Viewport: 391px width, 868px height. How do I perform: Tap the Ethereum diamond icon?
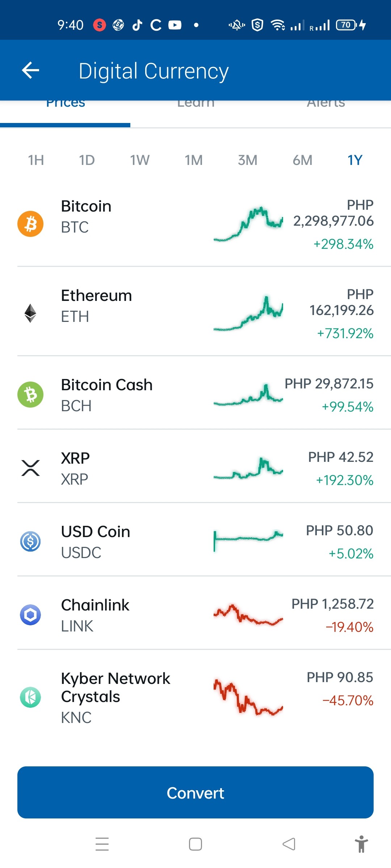[30, 313]
